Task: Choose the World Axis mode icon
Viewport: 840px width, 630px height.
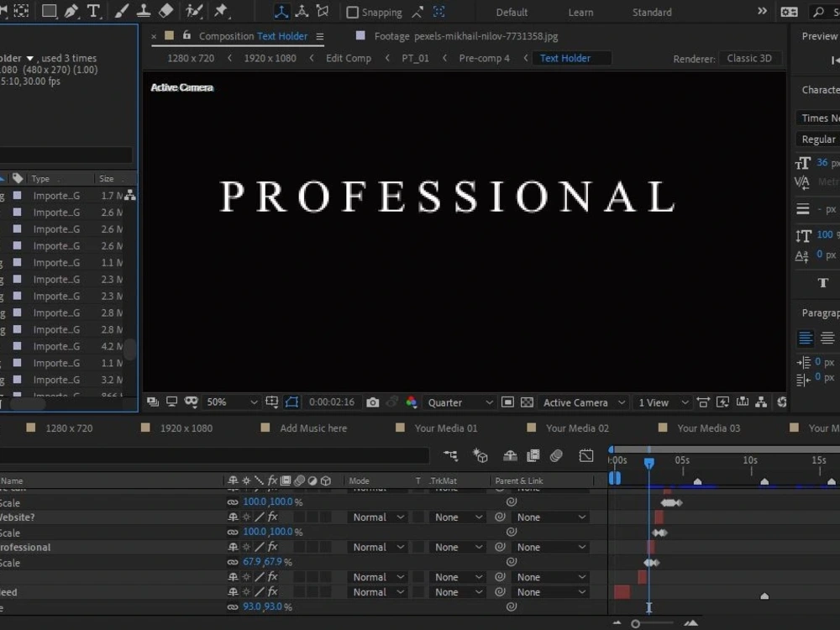Action: [x=302, y=11]
